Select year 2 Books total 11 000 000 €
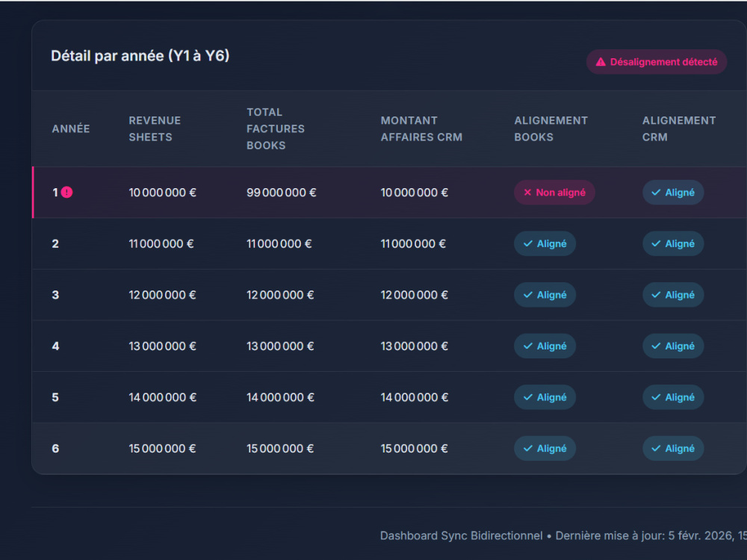This screenshot has height=560, width=747. pos(279,244)
